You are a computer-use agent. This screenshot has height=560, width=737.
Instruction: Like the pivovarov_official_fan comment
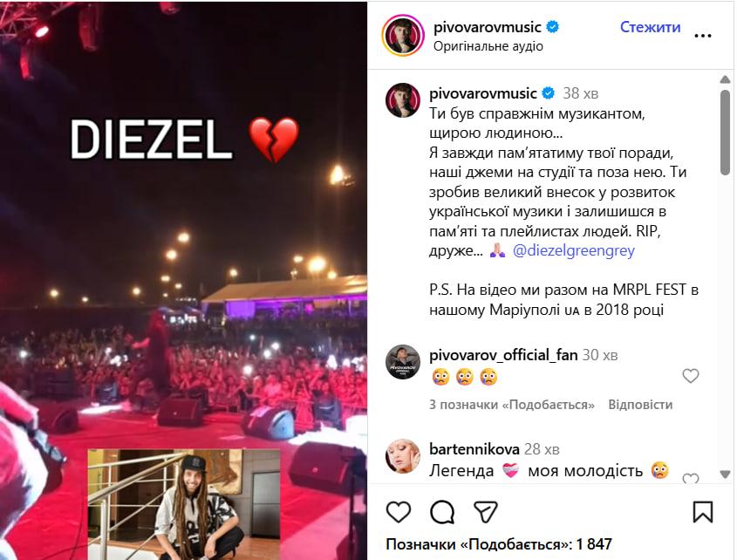[691, 376]
